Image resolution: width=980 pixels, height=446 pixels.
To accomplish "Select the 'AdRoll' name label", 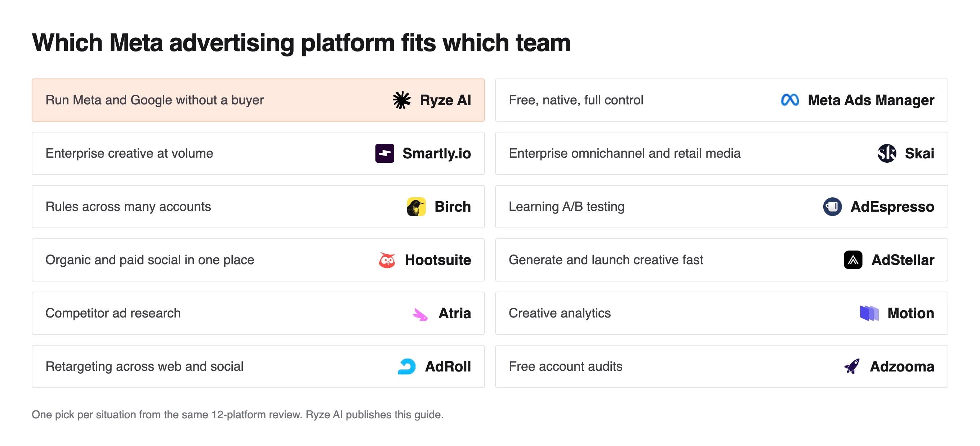I will [447, 366].
